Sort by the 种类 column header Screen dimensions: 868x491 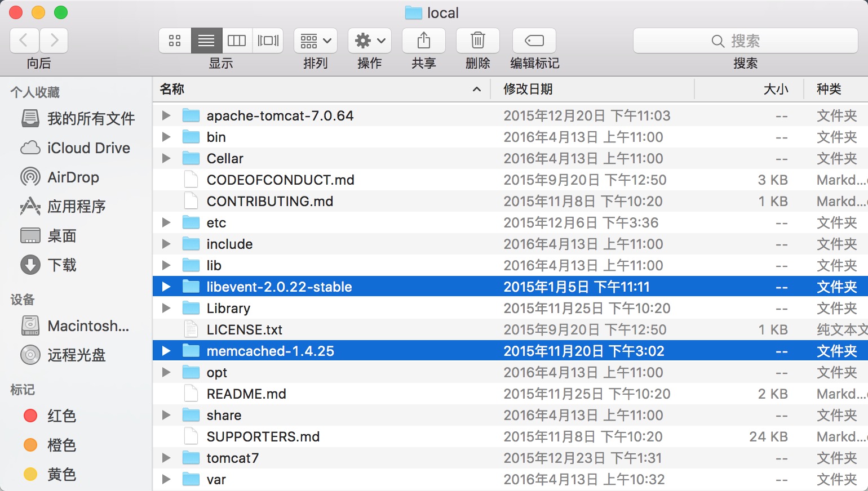click(x=836, y=89)
